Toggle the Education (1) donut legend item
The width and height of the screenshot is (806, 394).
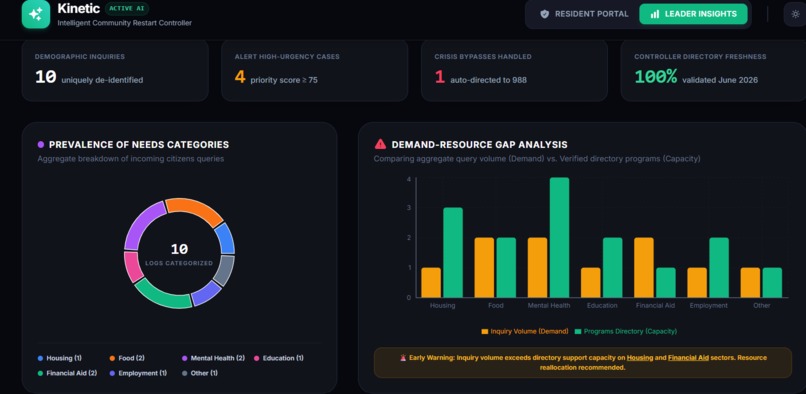[x=279, y=358]
